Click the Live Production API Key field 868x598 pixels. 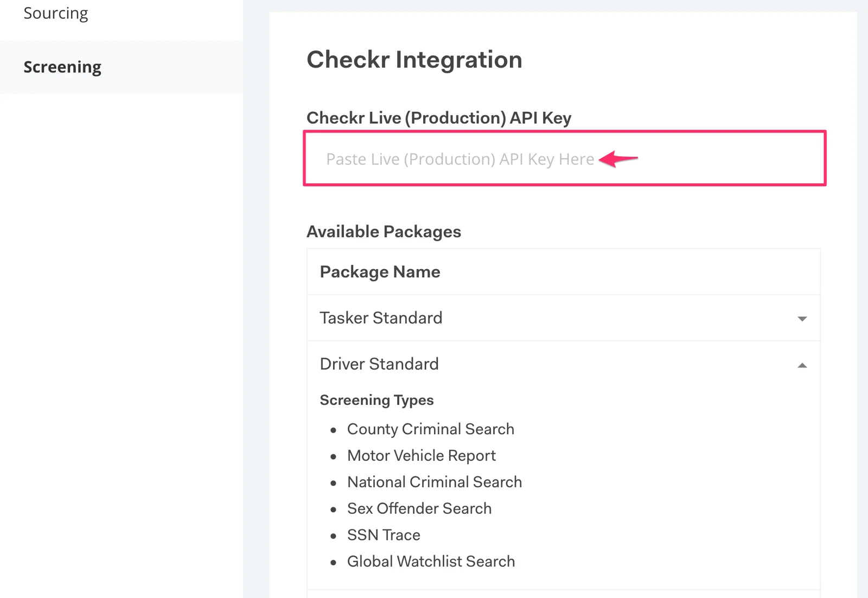[x=564, y=158]
